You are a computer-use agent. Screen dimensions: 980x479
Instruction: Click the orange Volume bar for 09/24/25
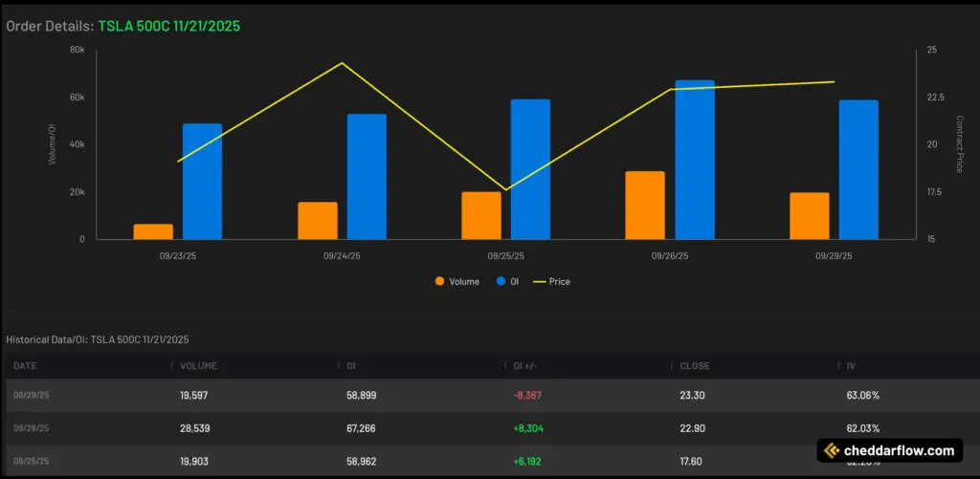pyautogui.click(x=318, y=221)
